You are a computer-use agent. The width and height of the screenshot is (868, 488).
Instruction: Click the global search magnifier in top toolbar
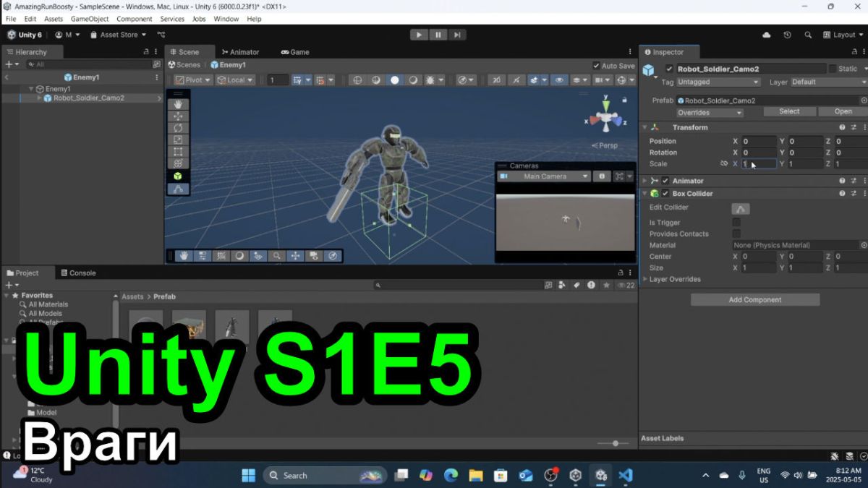pos(807,35)
